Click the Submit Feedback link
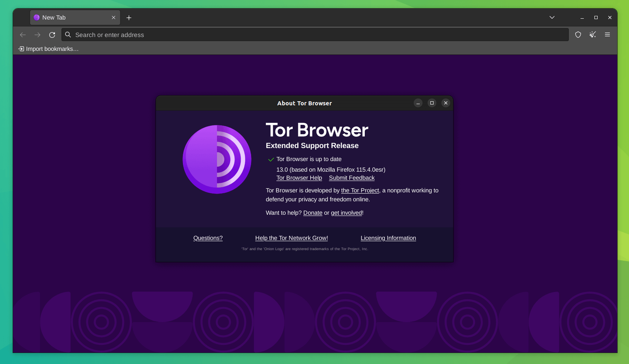 [351, 178]
